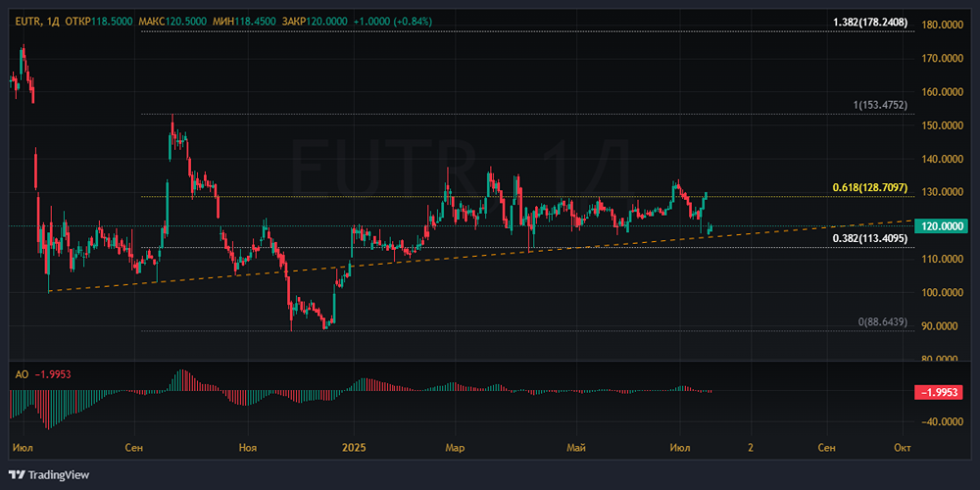980x490 pixels.
Task: Click the 150.0000 price axis label
Action: 940,125
